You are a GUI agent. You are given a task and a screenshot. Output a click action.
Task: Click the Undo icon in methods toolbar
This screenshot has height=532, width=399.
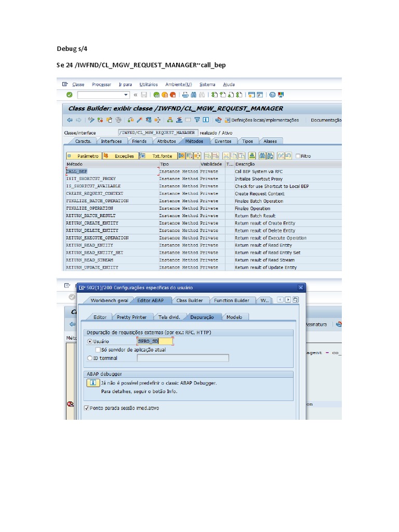(x=288, y=156)
